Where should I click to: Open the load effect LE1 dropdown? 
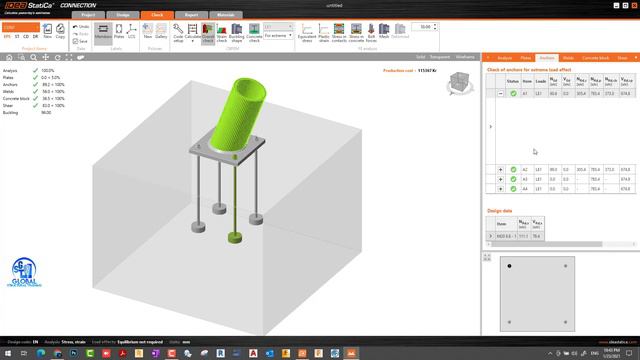pos(278,27)
